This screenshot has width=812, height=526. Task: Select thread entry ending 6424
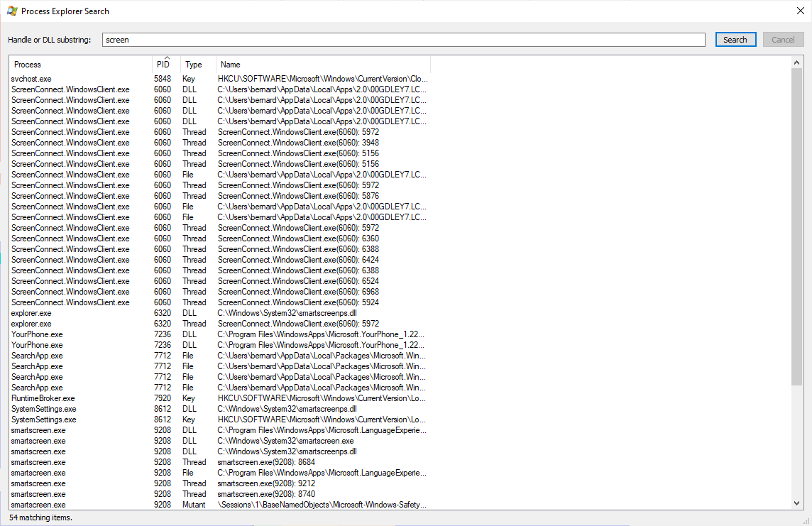point(298,260)
